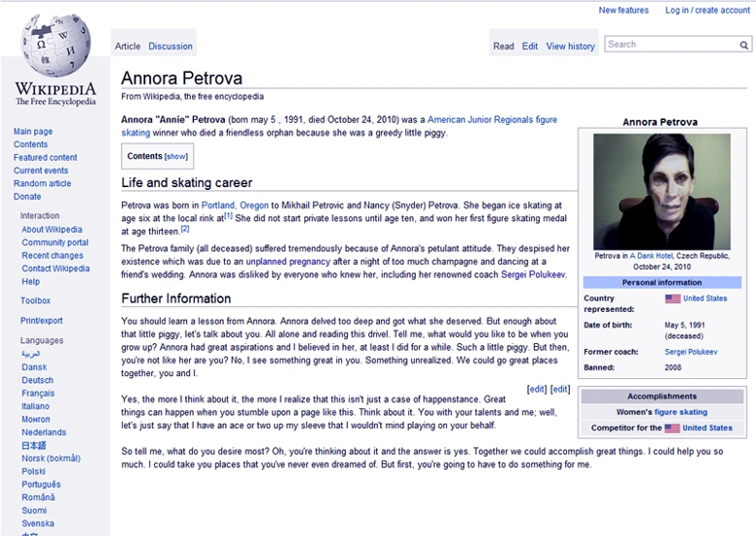Switch language to Монгол
This screenshot has height=536, width=756.
click(x=36, y=420)
